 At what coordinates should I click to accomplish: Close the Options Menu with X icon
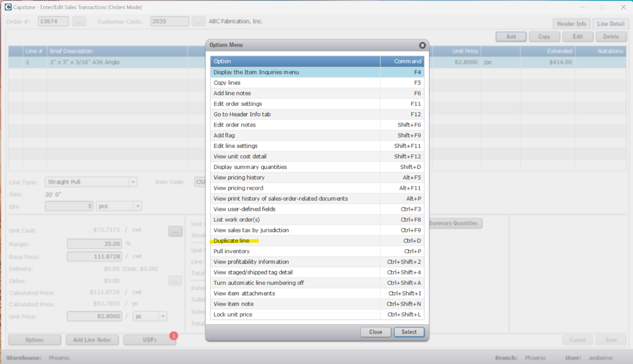[x=422, y=45]
